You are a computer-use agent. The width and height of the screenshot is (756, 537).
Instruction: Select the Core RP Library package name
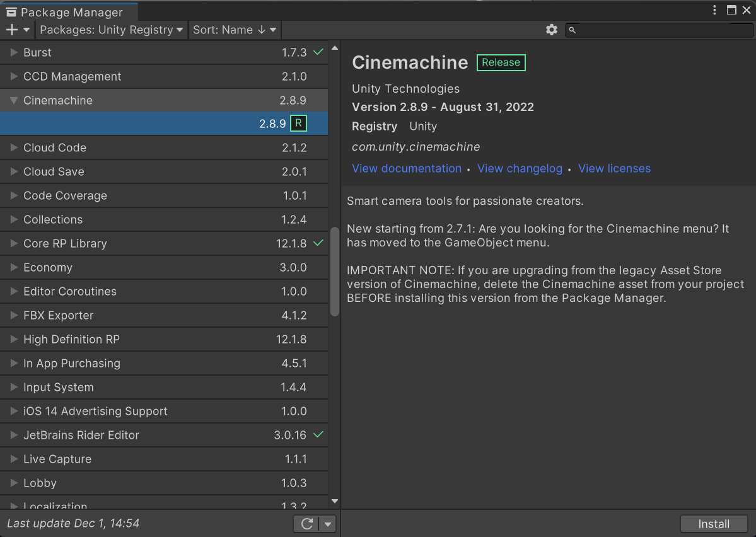[x=65, y=243]
